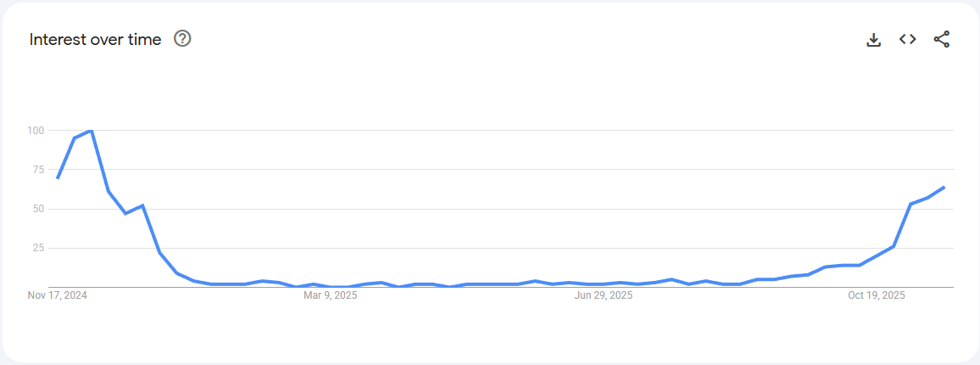Open the embed code icon

pos(908,39)
